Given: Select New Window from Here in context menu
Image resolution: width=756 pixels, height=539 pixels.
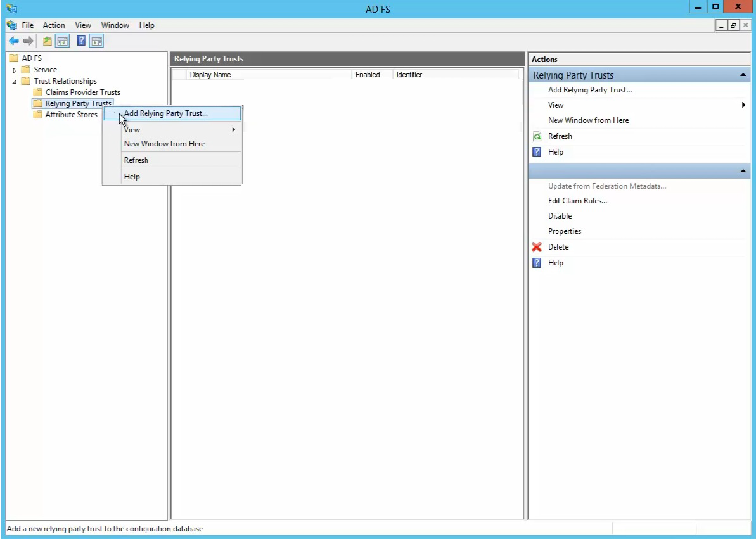Looking at the screenshot, I should 164,144.
